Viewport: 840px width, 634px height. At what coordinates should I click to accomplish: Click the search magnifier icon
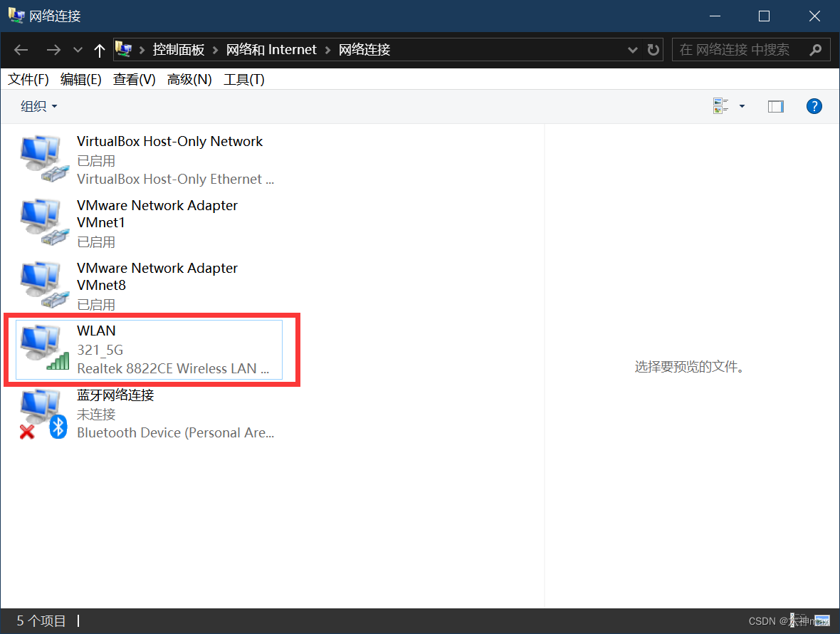(x=815, y=50)
